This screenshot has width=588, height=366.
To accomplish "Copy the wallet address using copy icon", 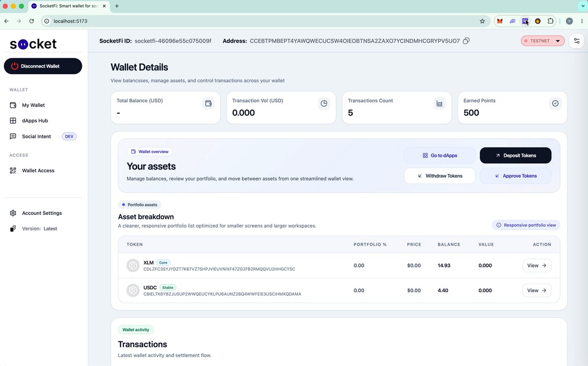I will 466,41.
